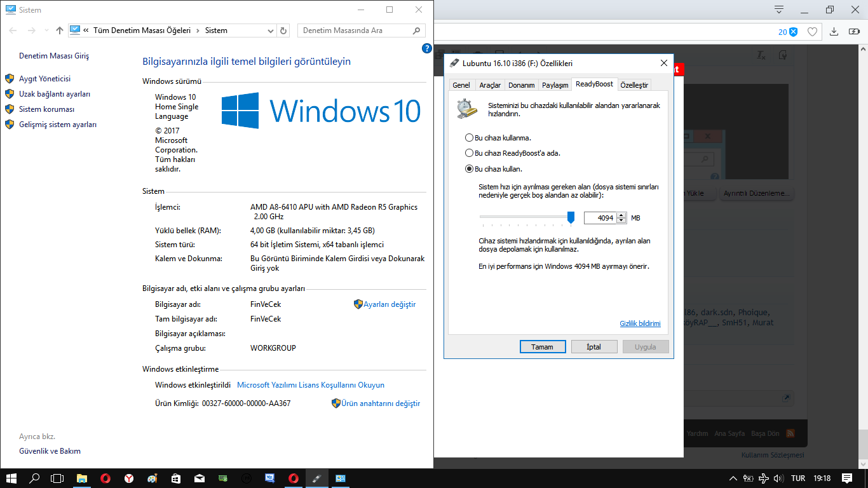
Task: Click the heart bookmark icon
Action: (812, 32)
